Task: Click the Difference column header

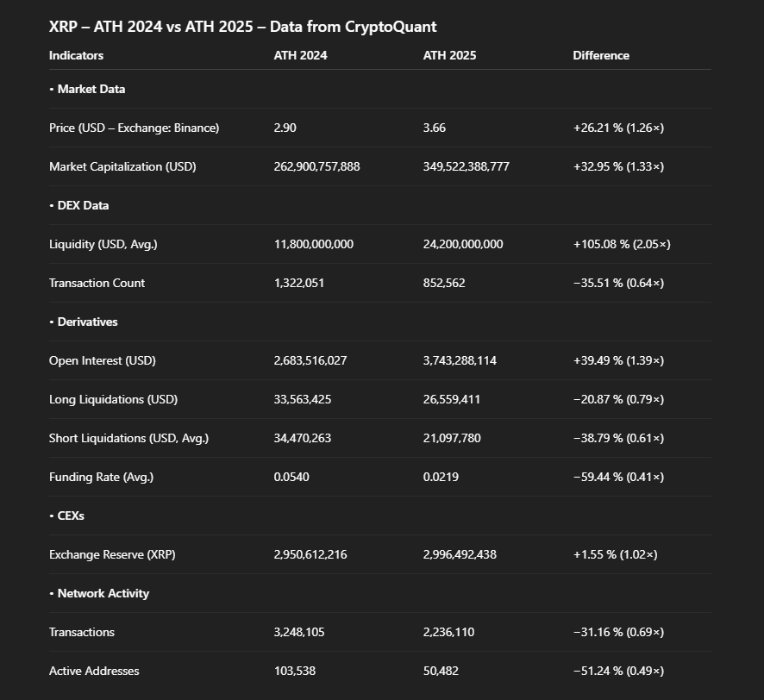Action: coord(601,55)
